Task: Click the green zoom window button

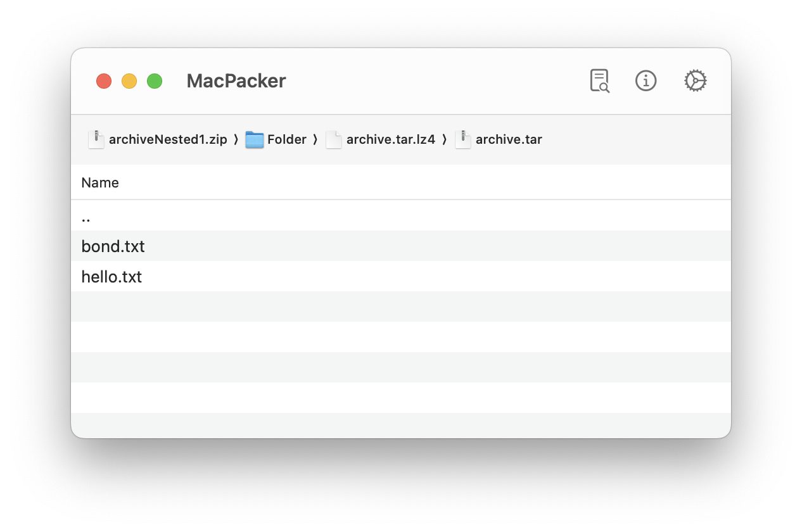Action: tap(155, 81)
